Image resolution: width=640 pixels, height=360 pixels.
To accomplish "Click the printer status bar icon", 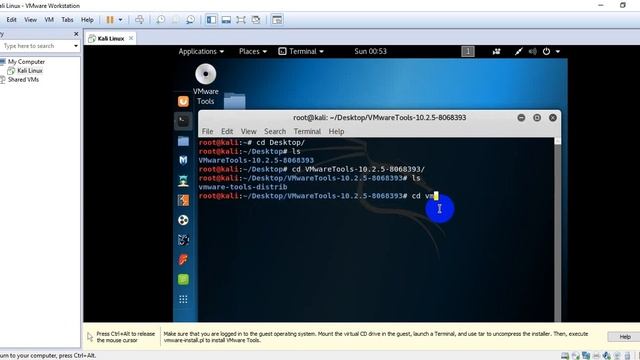I will pos(596,356).
